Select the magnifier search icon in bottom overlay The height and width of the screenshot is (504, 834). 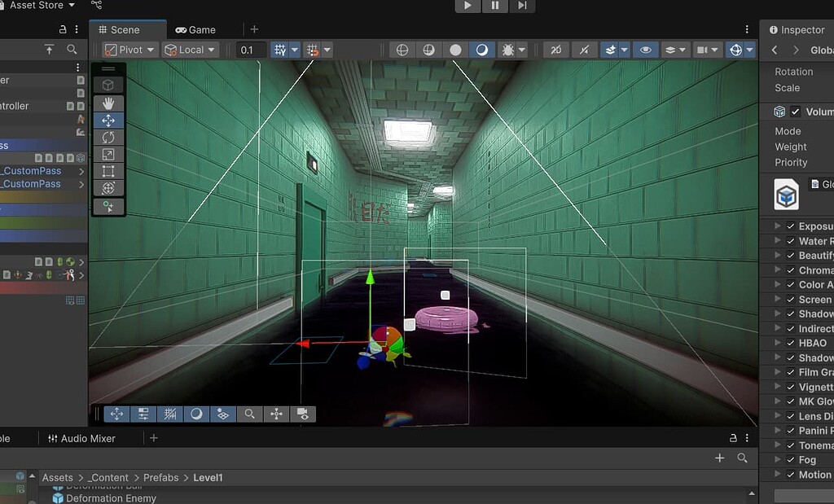249,414
